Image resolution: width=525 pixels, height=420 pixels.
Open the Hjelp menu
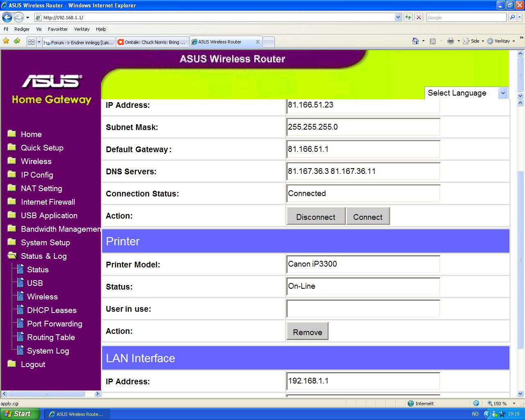(x=101, y=29)
